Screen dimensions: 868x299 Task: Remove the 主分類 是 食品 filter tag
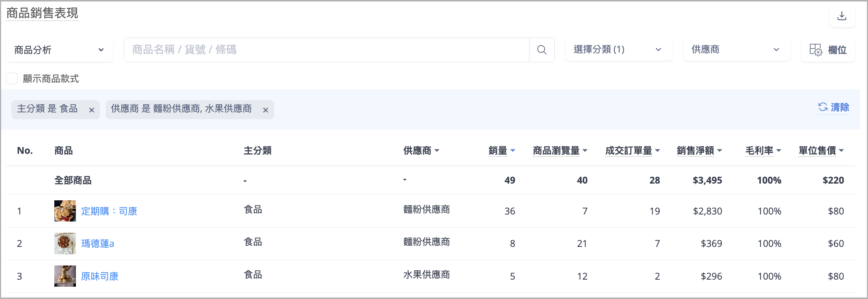pos(92,110)
